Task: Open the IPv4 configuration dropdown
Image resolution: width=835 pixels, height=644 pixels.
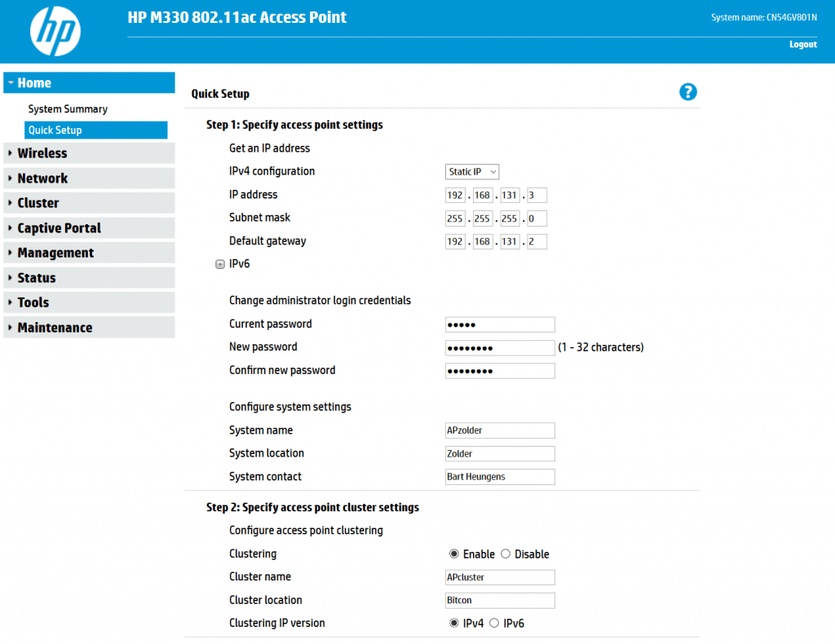Action: 472,172
